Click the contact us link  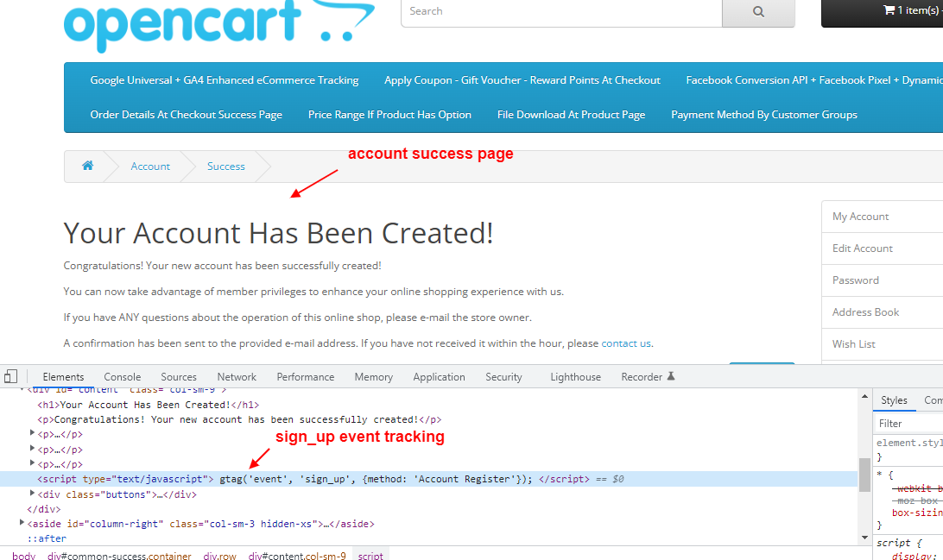pyautogui.click(x=626, y=343)
